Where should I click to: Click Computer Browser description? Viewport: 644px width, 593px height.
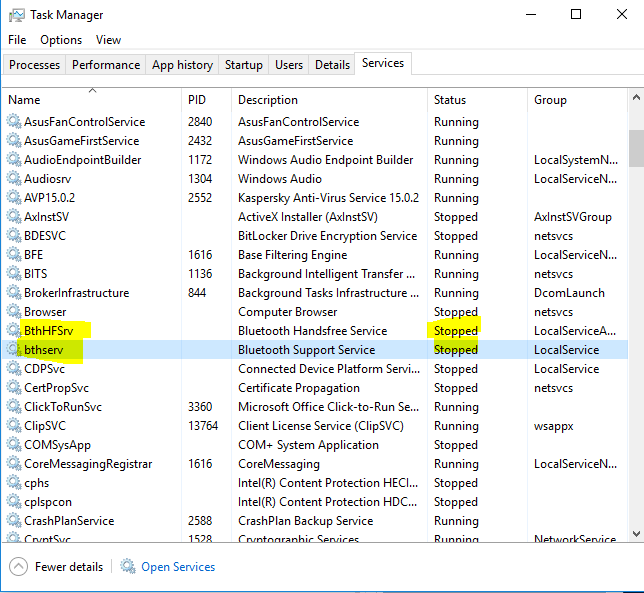(288, 312)
